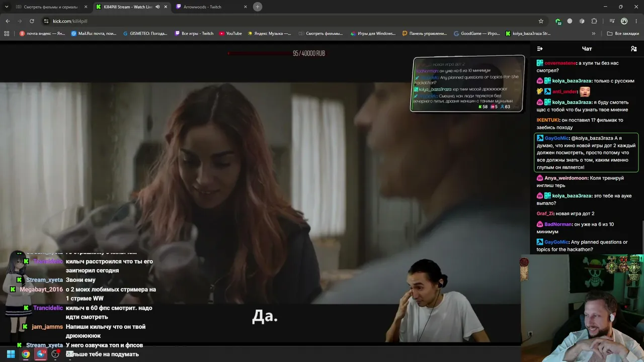Select the Kill4Pill Stream tab
Image resolution: width=644 pixels, height=362 pixels.
[128, 7]
